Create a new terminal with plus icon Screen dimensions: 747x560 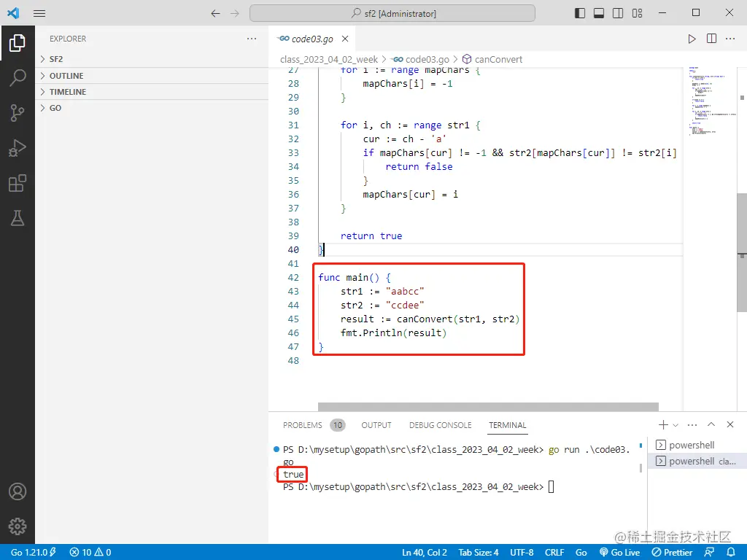[662, 425]
